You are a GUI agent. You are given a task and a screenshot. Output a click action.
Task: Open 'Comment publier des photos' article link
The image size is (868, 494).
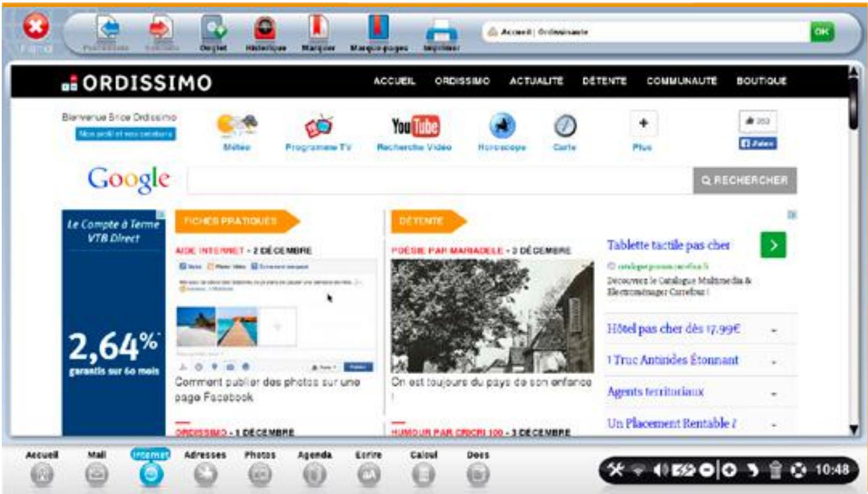click(x=268, y=390)
